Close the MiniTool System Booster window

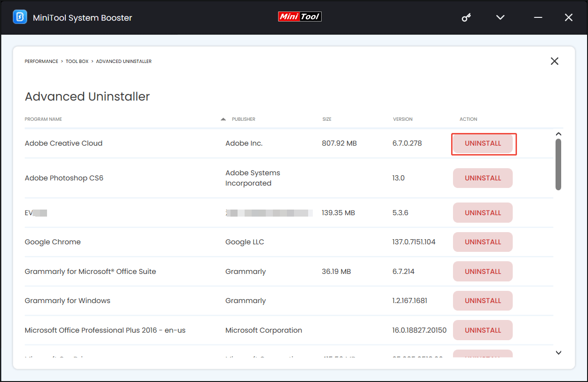pyautogui.click(x=569, y=17)
